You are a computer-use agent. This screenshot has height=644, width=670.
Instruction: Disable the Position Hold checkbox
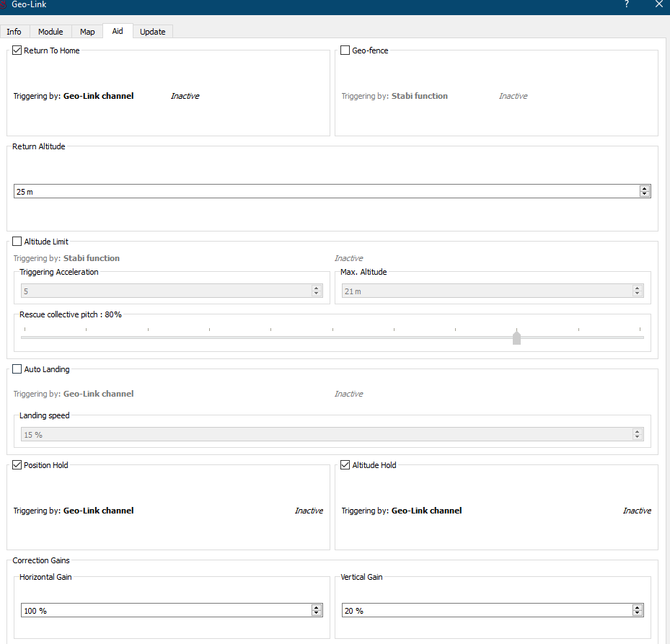pyautogui.click(x=17, y=465)
